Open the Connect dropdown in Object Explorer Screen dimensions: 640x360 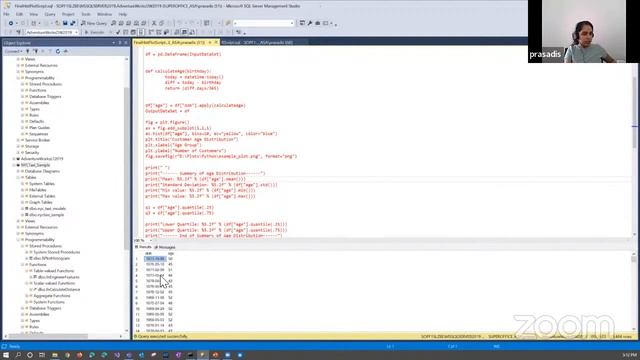point(13,51)
